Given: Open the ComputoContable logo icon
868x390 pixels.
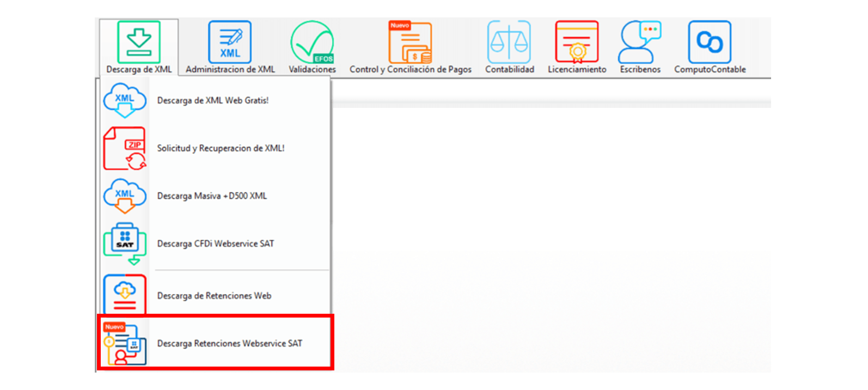Looking at the screenshot, I should [710, 42].
